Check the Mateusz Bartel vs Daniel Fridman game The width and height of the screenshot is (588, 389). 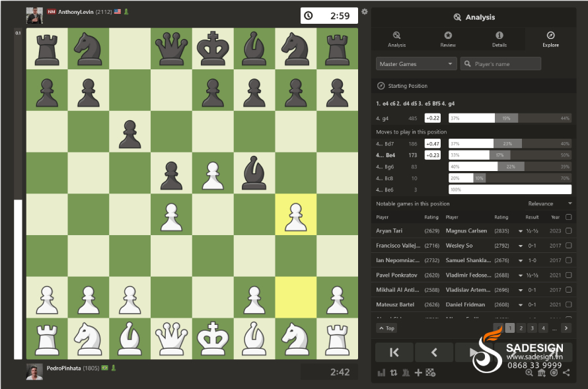[568, 304]
